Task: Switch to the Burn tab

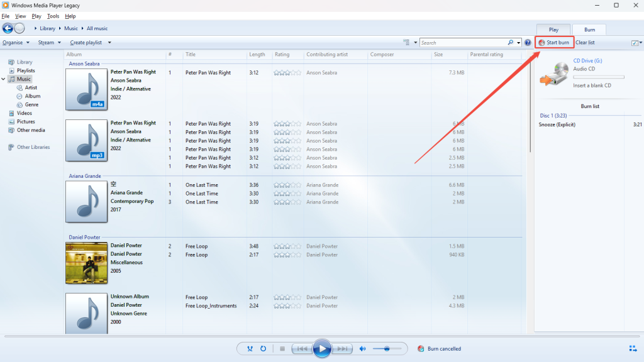Action: [589, 29]
